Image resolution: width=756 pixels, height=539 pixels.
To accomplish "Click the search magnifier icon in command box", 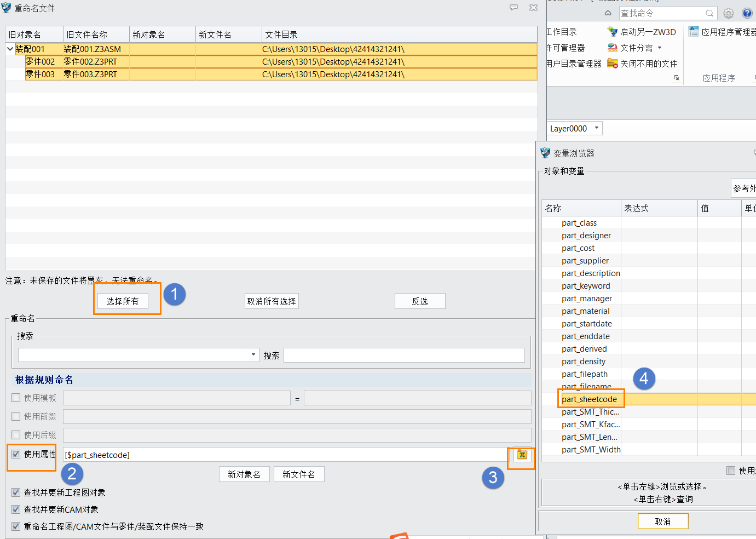I will pos(709,13).
